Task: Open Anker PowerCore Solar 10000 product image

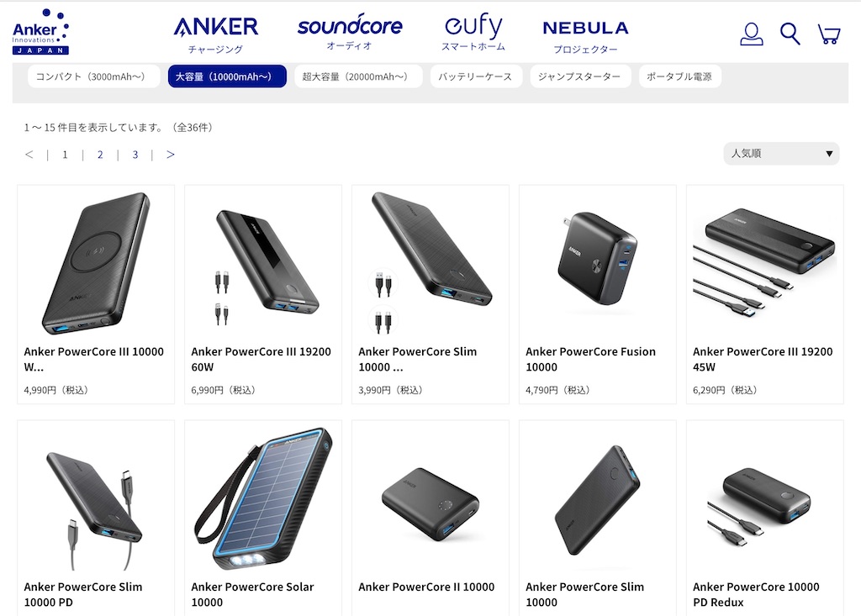Action: (x=263, y=498)
